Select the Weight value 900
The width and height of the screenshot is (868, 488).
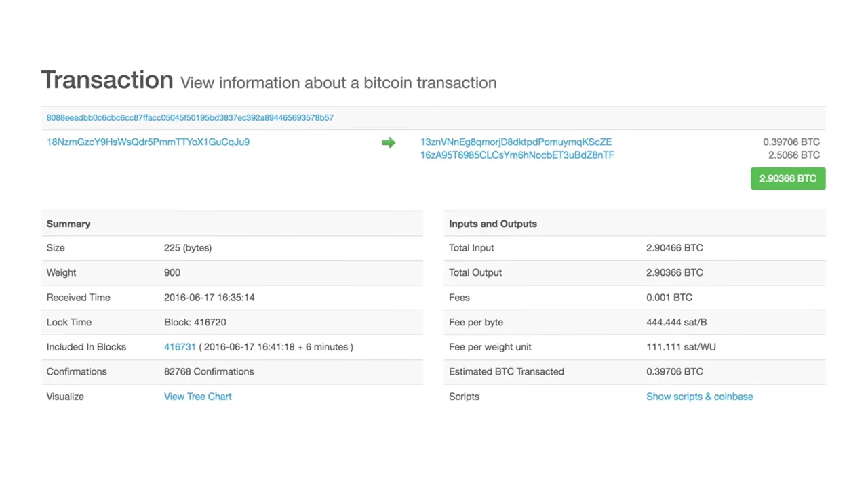click(x=172, y=272)
